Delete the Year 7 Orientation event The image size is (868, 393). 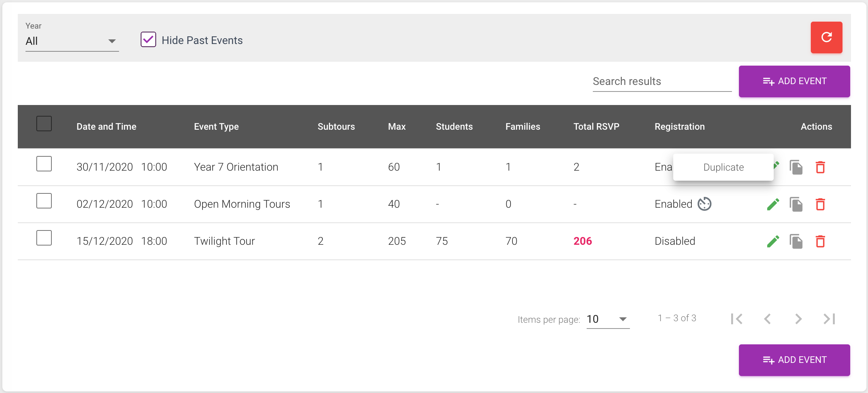pos(820,167)
